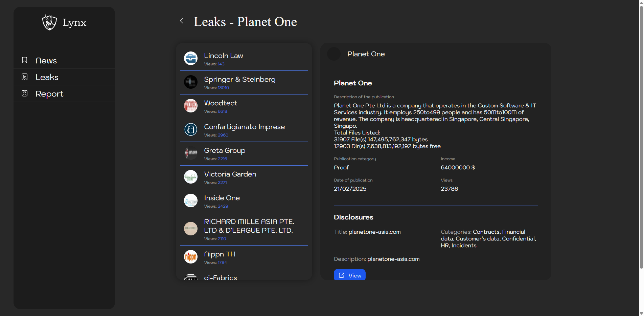Click the bookmark icon beside News
This screenshot has height=316, width=644.
pyautogui.click(x=25, y=60)
